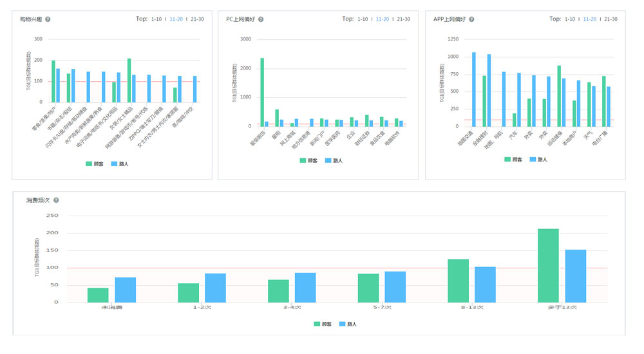Click the tall green 服装服饰 bar in PC上网偏好
Screen dimensions: 644x354
(x=262, y=91)
